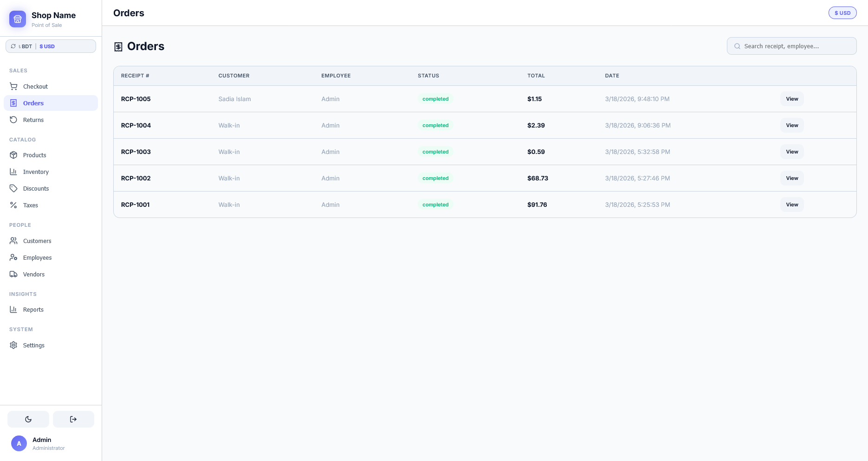The width and height of the screenshot is (868, 461).
Task: Switch currency to BDT in sidebar
Action: tap(25, 46)
